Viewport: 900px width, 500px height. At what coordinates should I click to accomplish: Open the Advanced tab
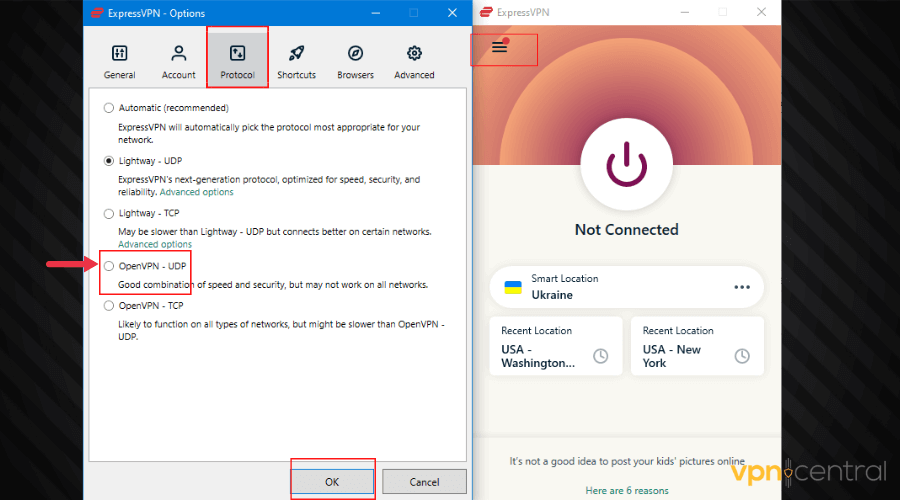414,62
